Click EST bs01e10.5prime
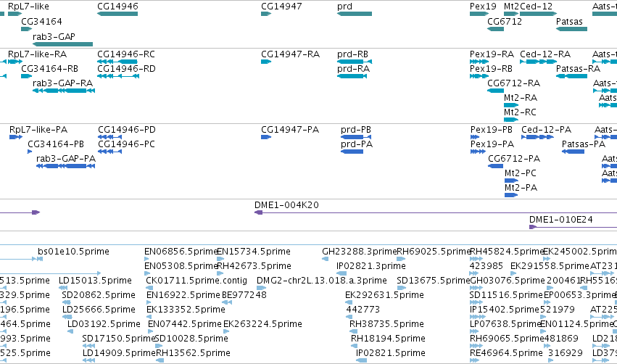This screenshot has height=364, width=617. pos(73,252)
